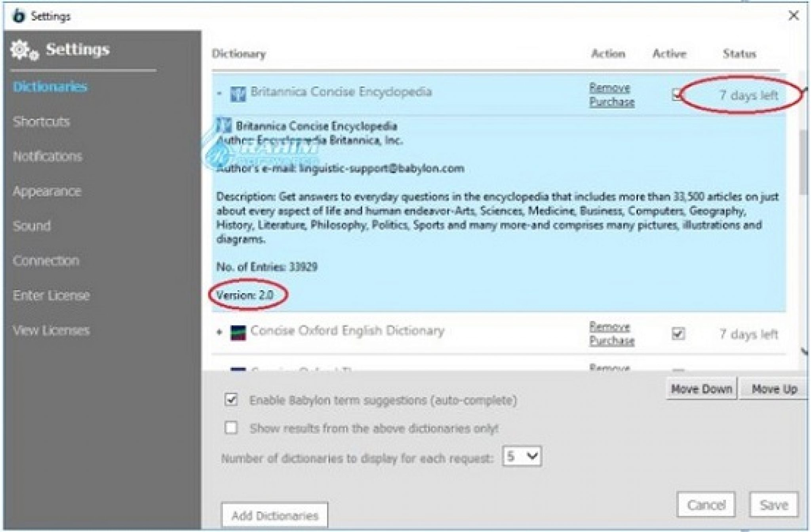The width and height of the screenshot is (811, 532).
Task: Click the Britannica Concise Encyclopedia dictionary icon
Action: 238,94
